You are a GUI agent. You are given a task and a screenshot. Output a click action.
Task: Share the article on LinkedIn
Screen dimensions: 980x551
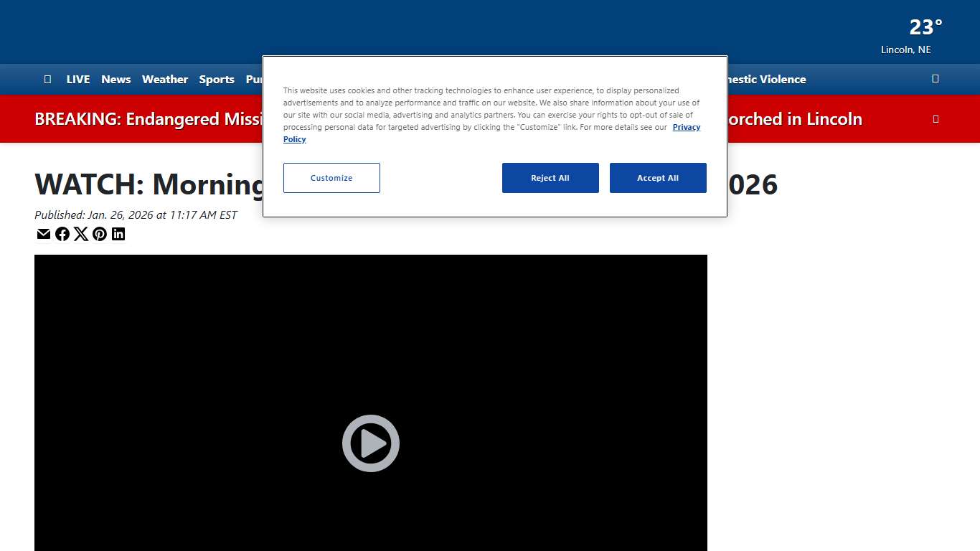118,234
